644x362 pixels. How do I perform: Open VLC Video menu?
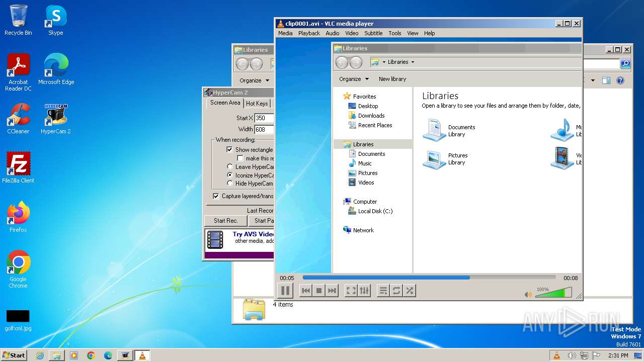352,33
